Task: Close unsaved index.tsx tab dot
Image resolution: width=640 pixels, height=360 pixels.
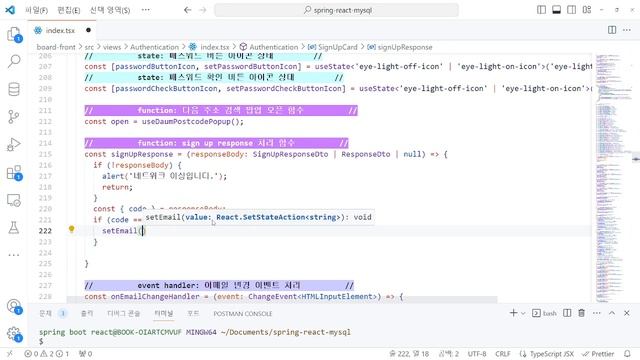Action: pos(88,30)
